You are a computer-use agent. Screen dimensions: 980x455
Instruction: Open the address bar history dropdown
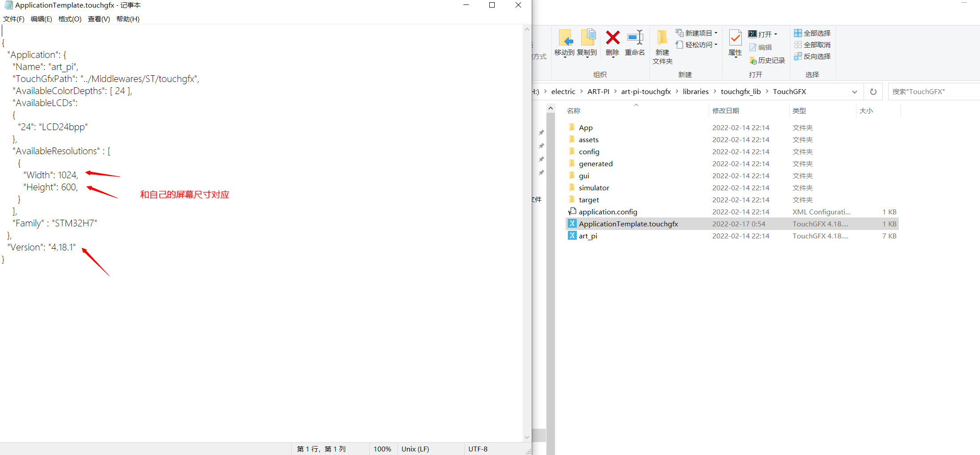(855, 92)
